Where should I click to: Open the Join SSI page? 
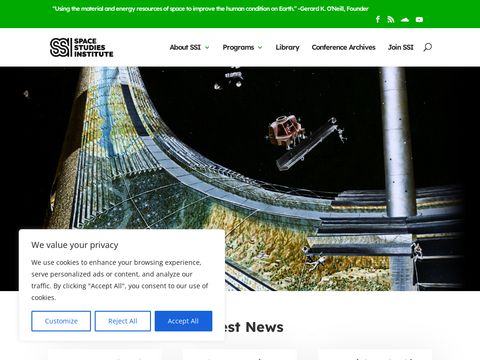[401, 47]
